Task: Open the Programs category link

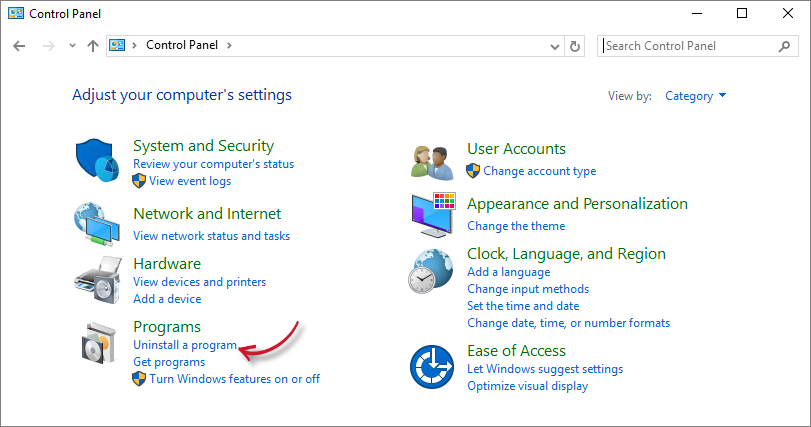Action: 167,327
